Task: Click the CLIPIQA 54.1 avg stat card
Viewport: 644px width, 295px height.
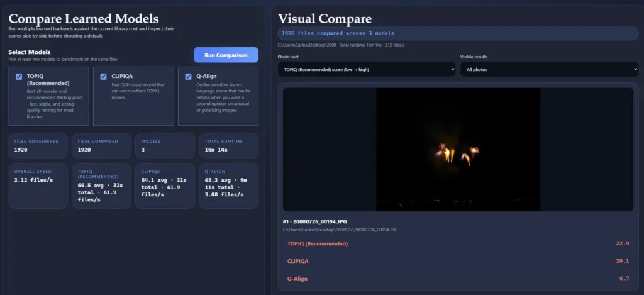Action: (165, 186)
